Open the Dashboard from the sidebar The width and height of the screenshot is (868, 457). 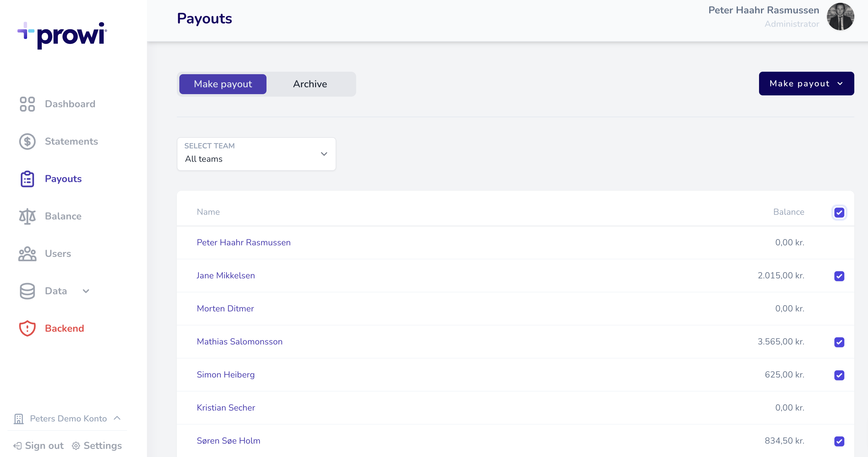tap(27, 104)
